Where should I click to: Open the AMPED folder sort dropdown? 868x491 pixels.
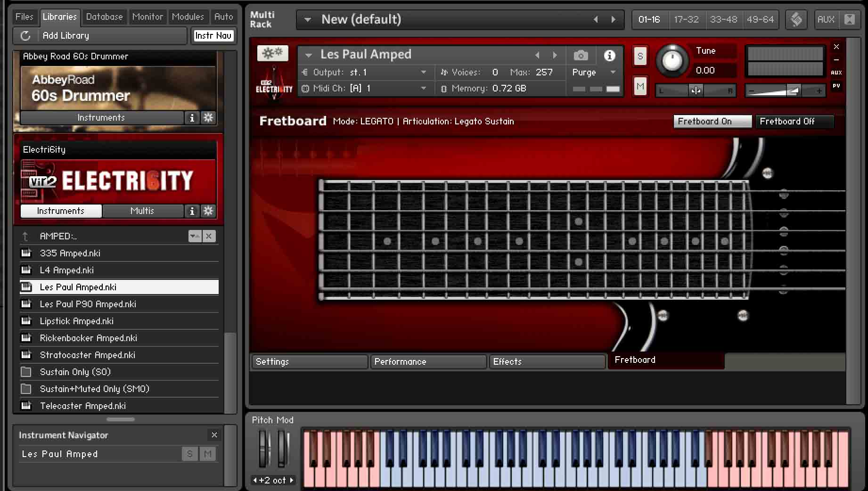click(x=195, y=236)
